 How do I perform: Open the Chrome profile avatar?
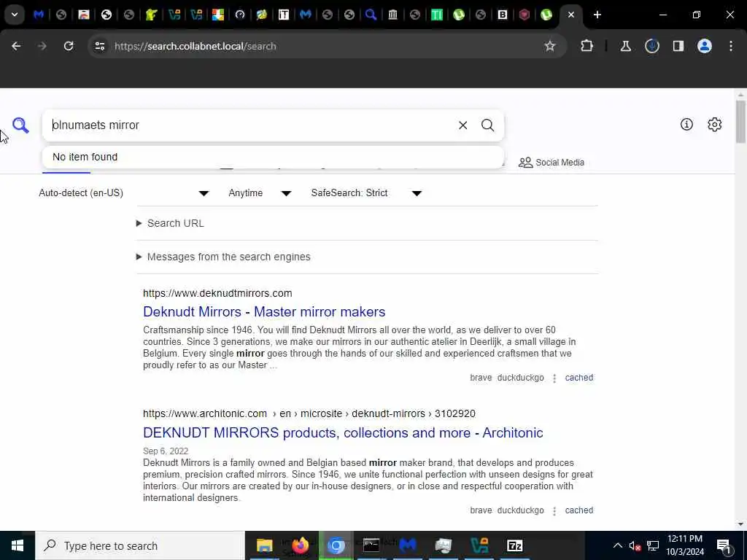tap(705, 46)
